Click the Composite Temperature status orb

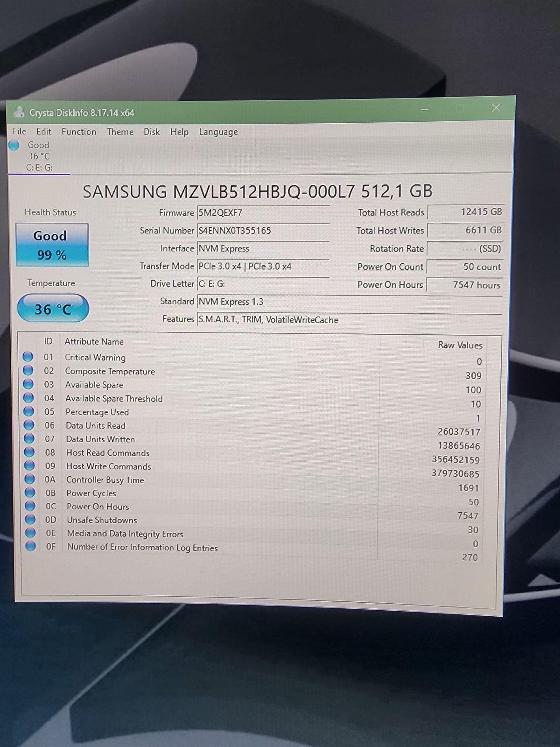(28, 370)
